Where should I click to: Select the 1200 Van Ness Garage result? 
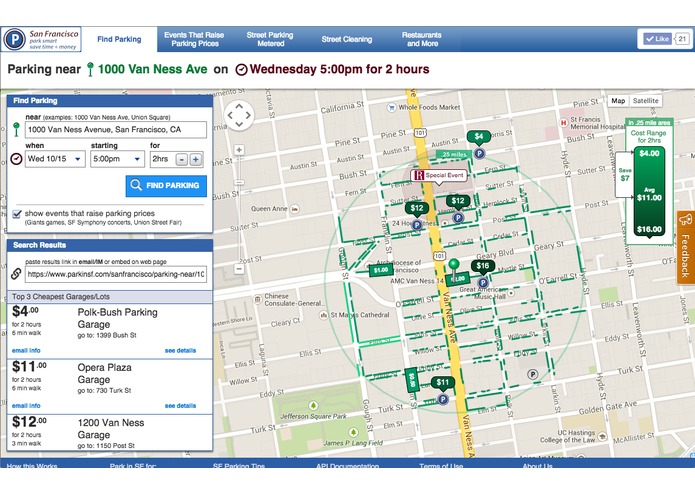[x=110, y=433]
